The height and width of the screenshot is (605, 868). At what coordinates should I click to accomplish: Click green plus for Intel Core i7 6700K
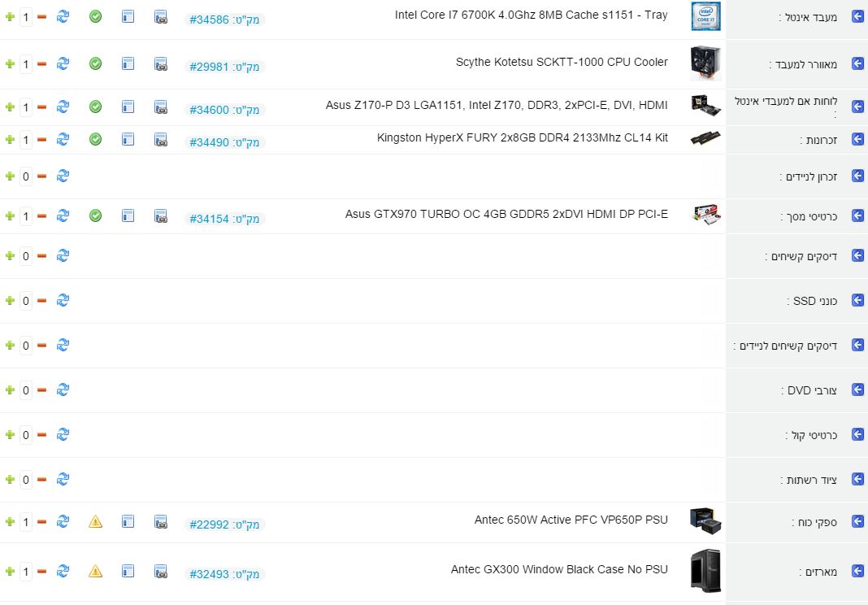(10, 17)
